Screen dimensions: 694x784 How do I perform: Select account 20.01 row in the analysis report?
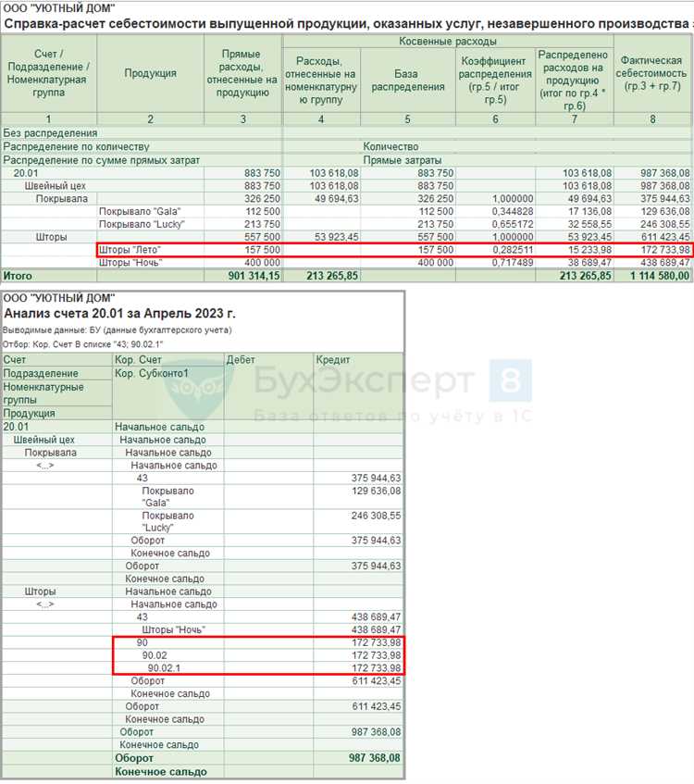click(x=202, y=427)
